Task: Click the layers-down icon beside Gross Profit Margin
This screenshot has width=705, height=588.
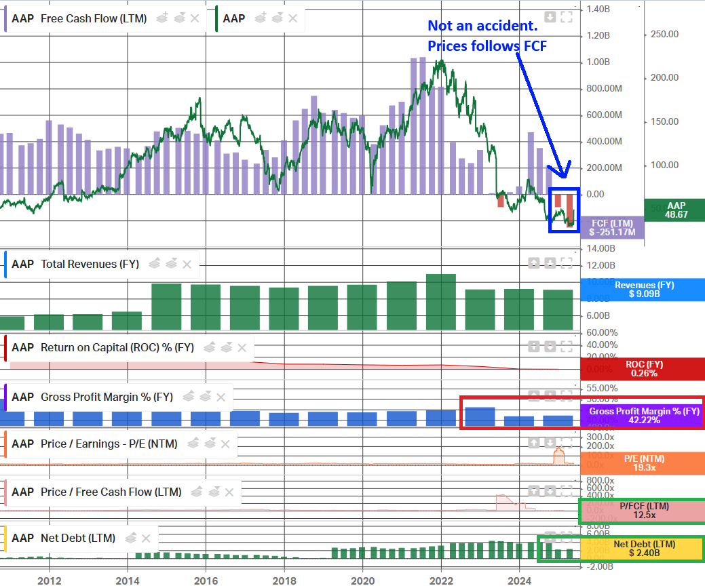Action: tap(206, 397)
